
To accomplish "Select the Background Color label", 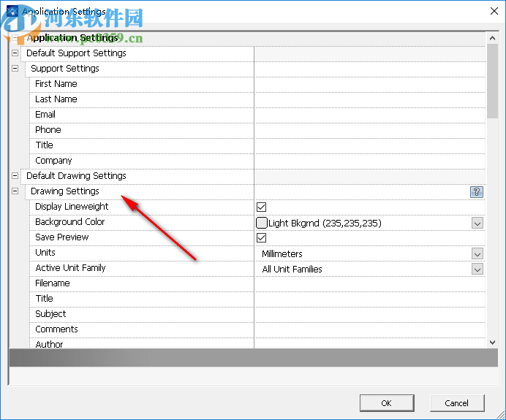I will pos(70,222).
